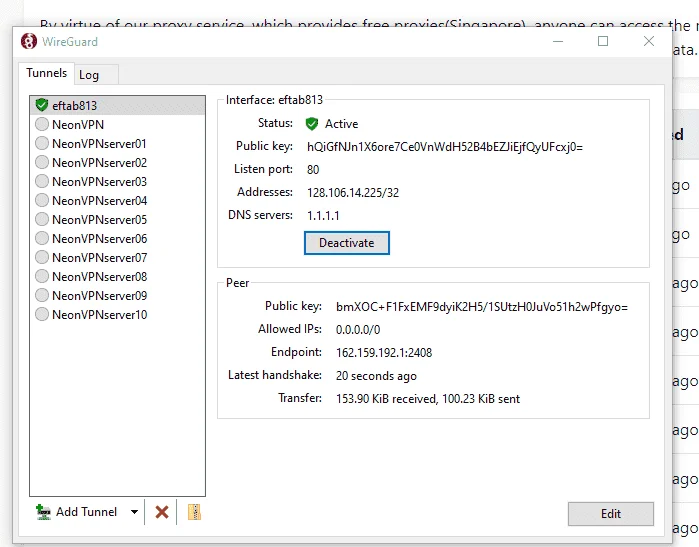Viewport: 699px width, 547px height.
Task: Select the NeonVPN tunnel name
Action: tap(78, 125)
